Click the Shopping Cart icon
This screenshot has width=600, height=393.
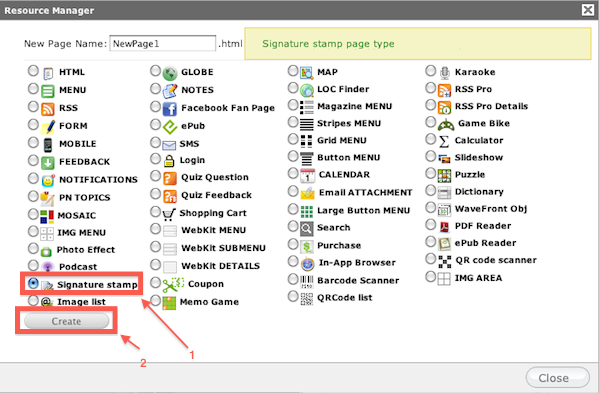click(168, 214)
